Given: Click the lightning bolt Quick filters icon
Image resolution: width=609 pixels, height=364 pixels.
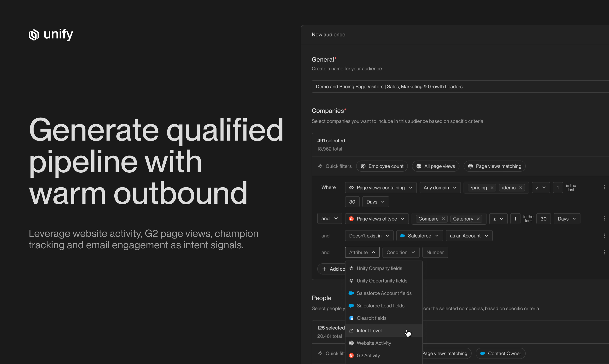Looking at the screenshot, I should (x=320, y=166).
